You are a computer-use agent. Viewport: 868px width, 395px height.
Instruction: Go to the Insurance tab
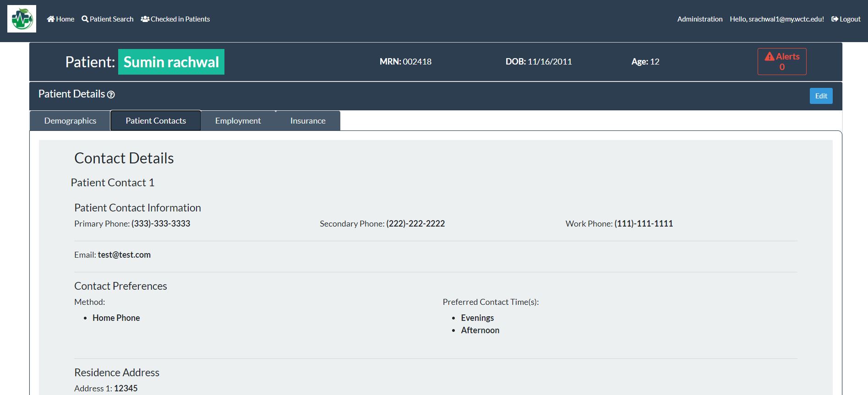(x=308, y=121)
